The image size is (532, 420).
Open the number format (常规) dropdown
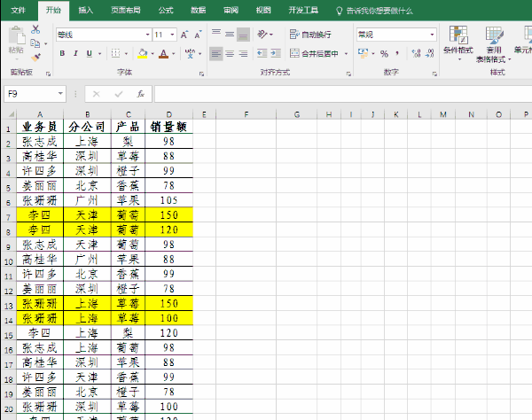tap(433, 35)
